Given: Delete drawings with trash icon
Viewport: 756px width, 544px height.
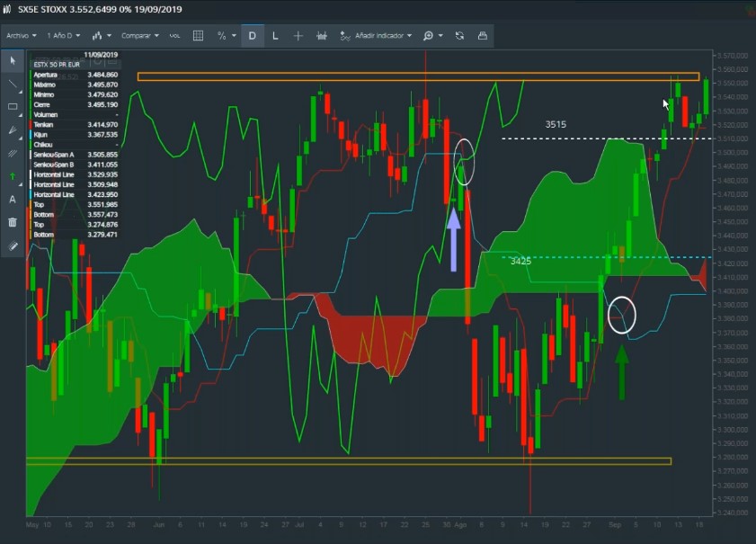Looking at the screenshot, I should click(x=13, y=222).
